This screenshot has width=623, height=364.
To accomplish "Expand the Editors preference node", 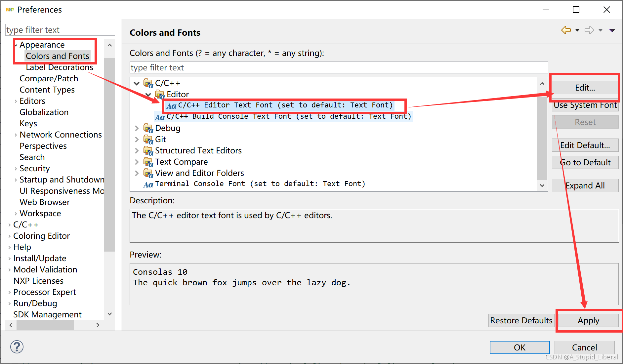I will coord(16,101).
